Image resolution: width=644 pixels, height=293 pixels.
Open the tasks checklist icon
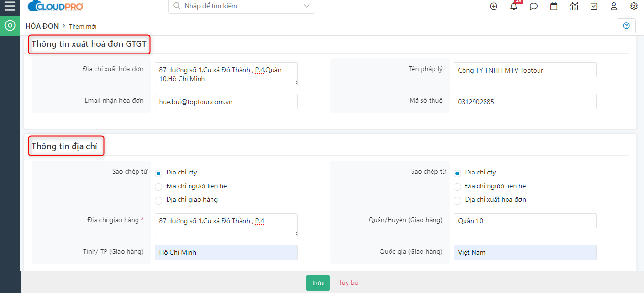594,6
